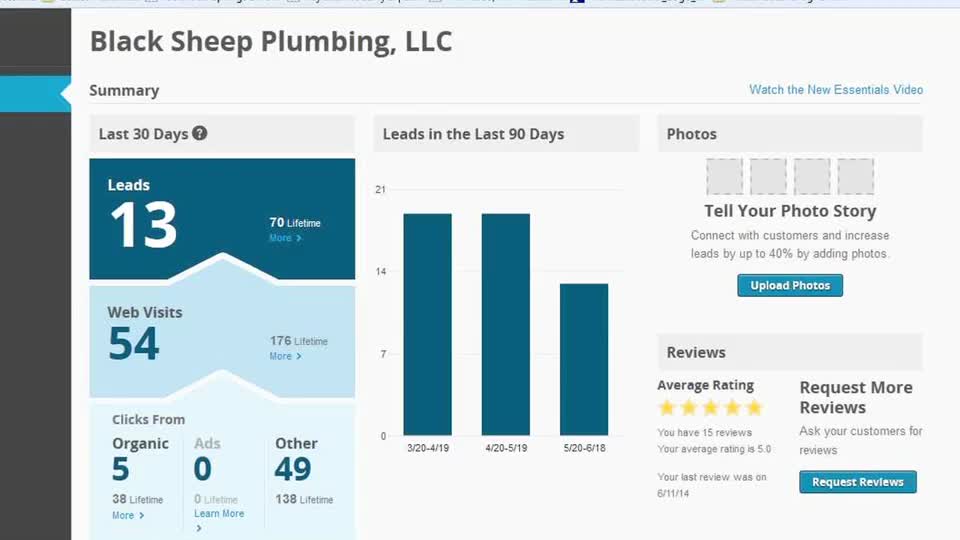Open Watch the New Essentials Video link
The width and height of the screenshot is (960, 540).
836,90
